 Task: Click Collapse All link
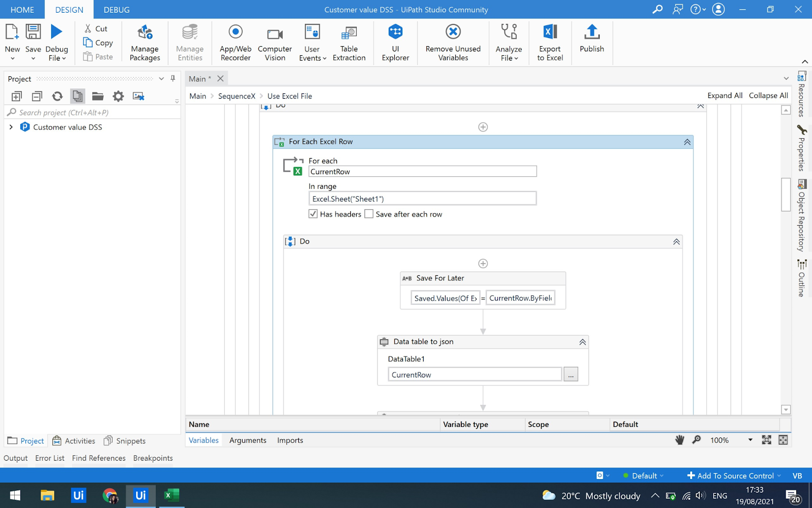pos(768,96)
